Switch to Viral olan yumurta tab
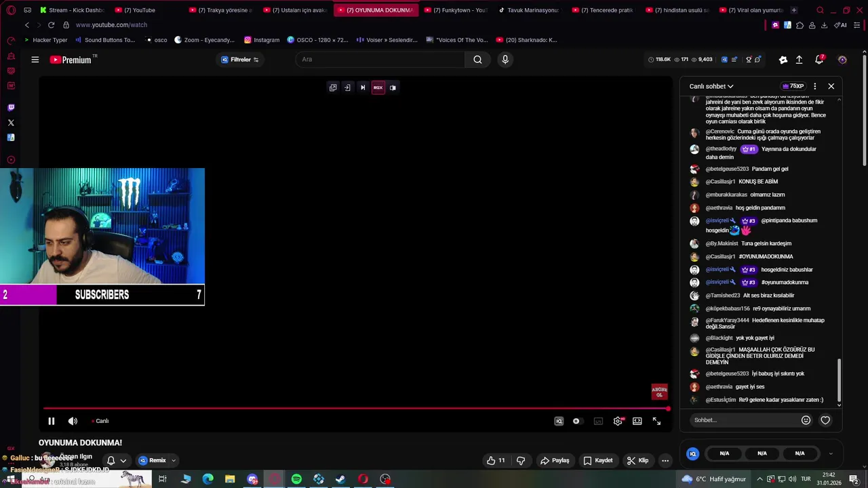 click(751, 10)
